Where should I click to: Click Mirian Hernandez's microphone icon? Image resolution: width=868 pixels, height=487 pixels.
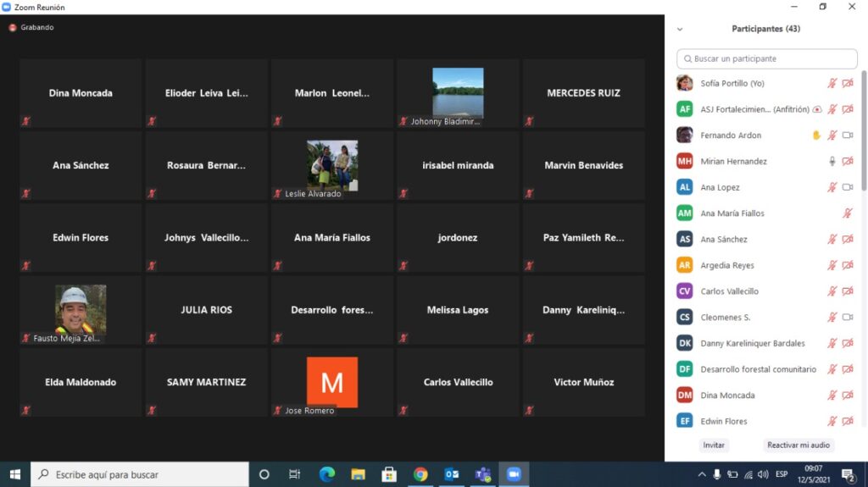click(832, 161)
